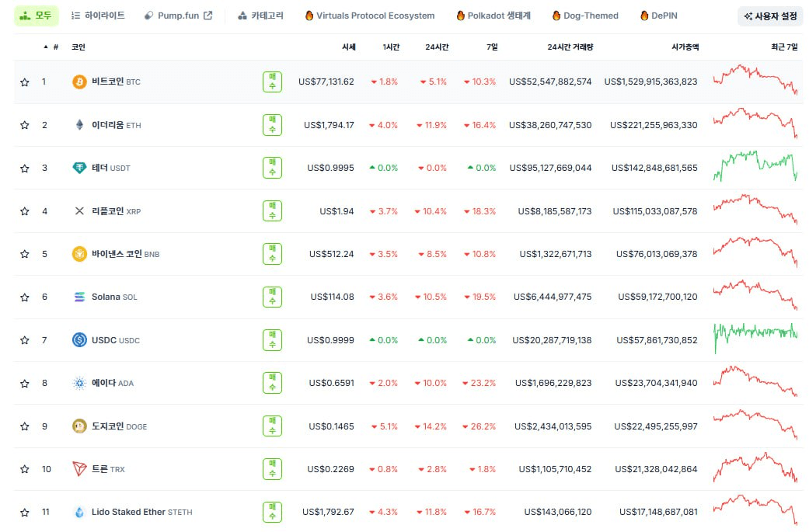Click the fire icon beside Polkadot
Image resolution: width=809 pixels, height=532 pixels.
tap(460, 16)
